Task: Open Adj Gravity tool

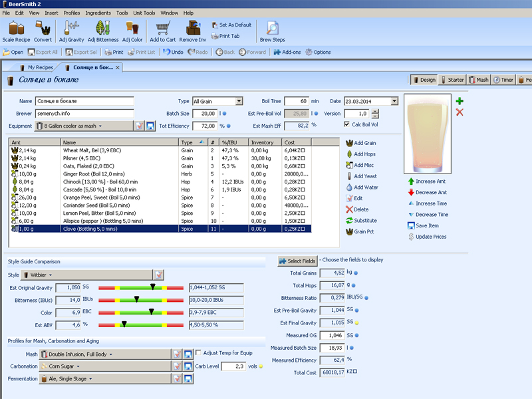Action: [71, 31]
